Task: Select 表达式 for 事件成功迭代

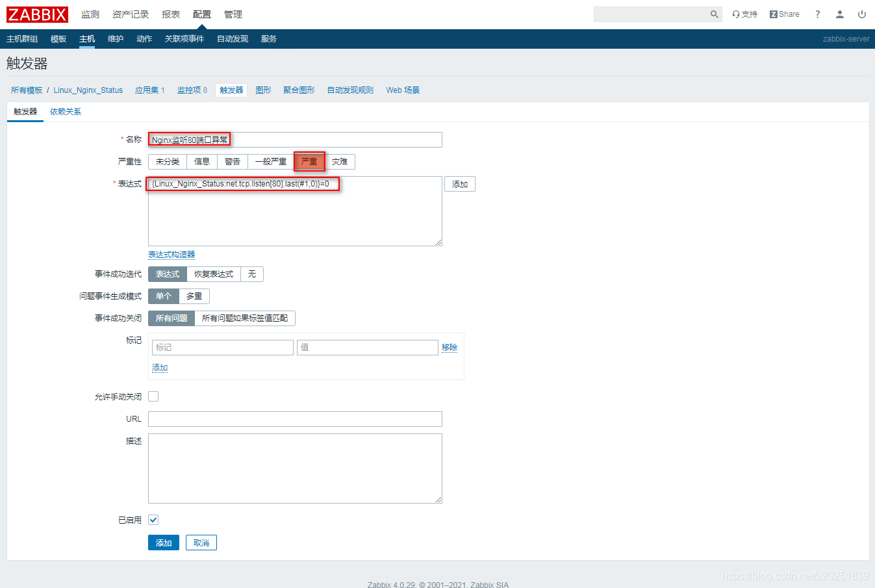Action: pyautogui.click(x=168, y=274)
